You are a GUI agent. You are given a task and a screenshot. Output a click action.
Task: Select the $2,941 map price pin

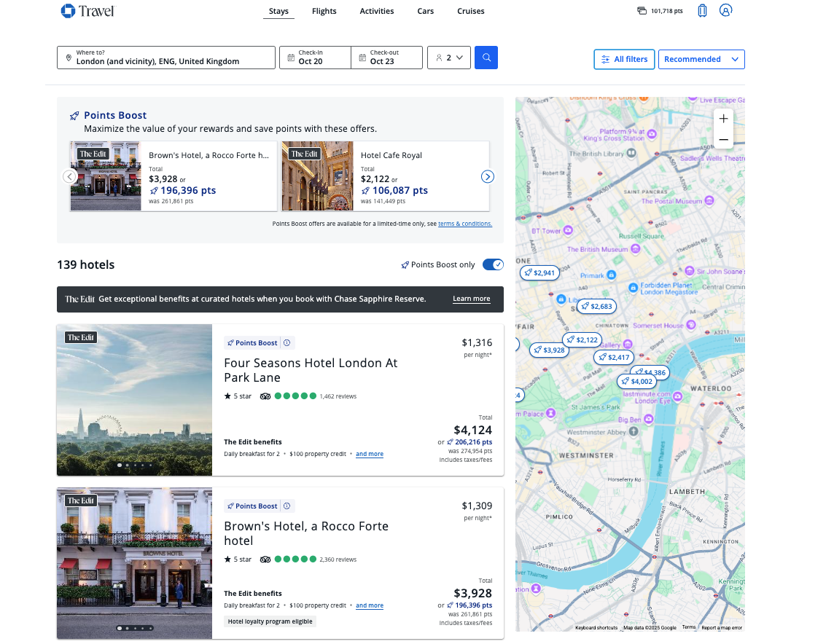(x=539, y=272)
